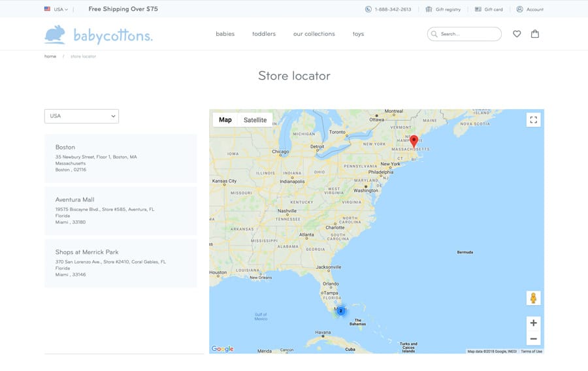Open the our collections menu

tap(314, 34)
